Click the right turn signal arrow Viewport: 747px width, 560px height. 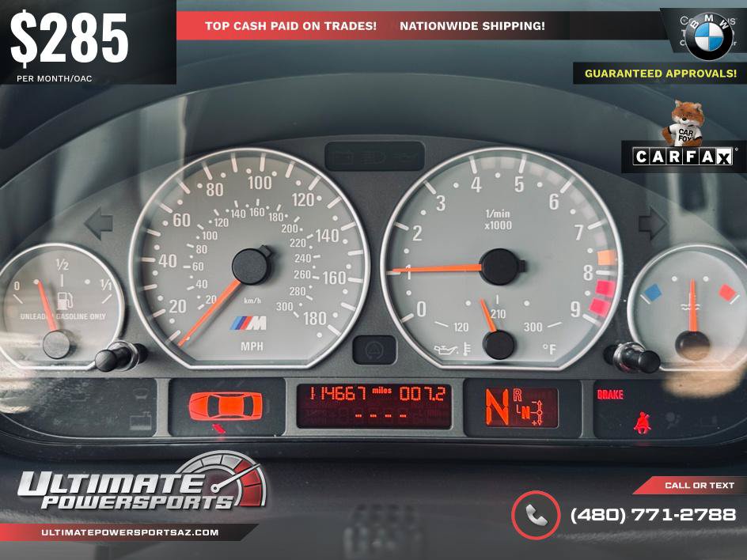pyautogui.click(x=652, y=223)
